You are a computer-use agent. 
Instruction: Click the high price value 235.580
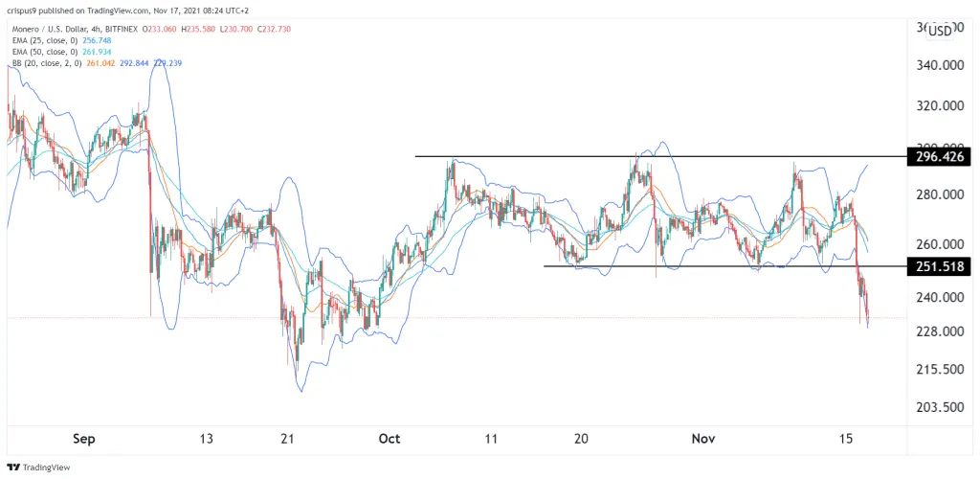tap(201, 29)
